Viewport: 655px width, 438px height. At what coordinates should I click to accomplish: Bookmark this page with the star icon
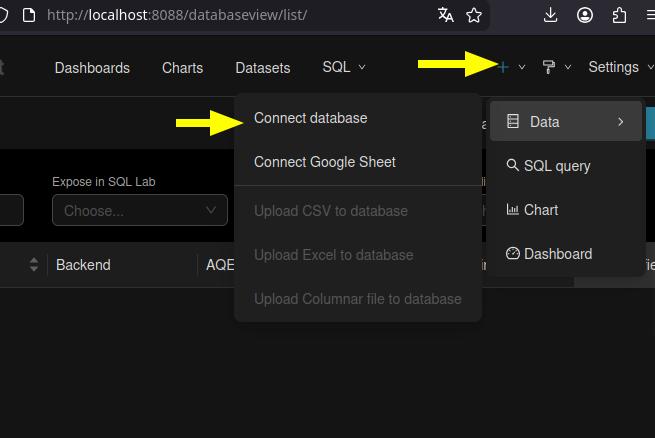tap(474, 15)
